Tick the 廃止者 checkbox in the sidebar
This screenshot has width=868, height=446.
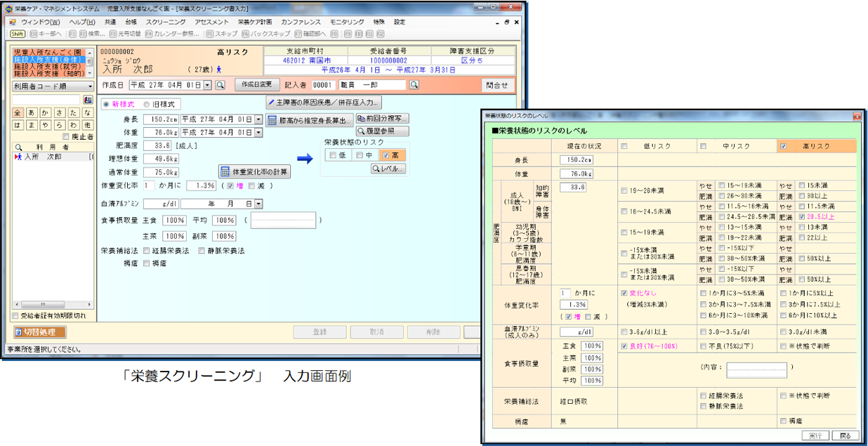(67, 136)
